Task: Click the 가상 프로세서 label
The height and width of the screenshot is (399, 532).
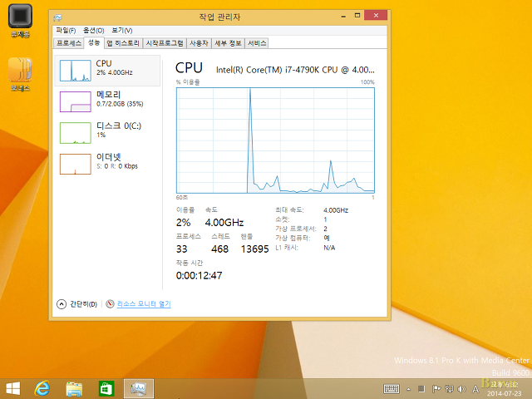Action: [296, 229]
